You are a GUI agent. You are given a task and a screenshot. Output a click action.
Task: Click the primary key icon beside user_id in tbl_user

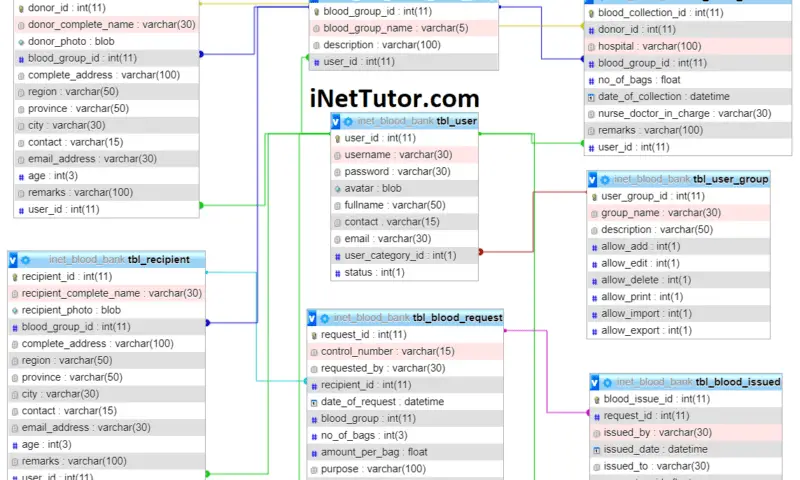point(338,138)
